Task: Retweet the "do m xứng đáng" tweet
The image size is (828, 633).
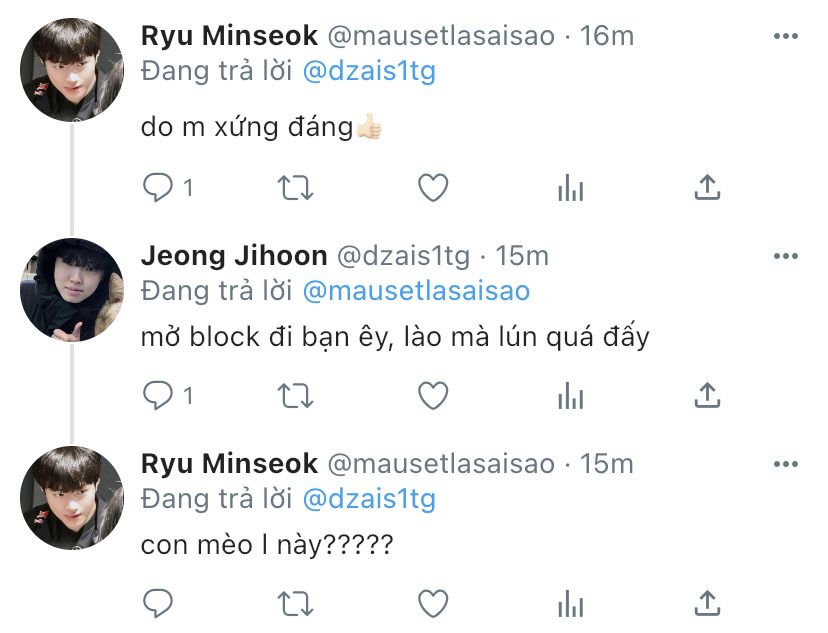Action: click(x=295, y=187)
